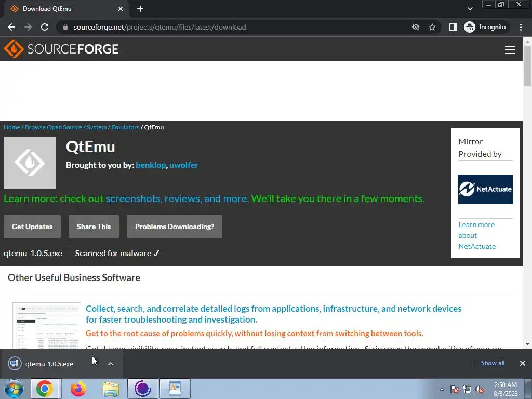Click the Incognito profile button
Screen dimensions: 532x399
point(485,27)
